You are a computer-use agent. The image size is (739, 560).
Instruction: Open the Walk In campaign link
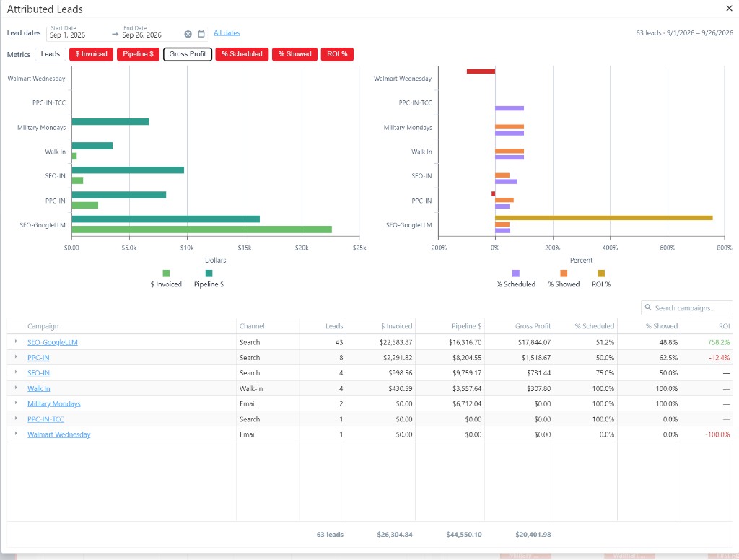tap(39, 388)
